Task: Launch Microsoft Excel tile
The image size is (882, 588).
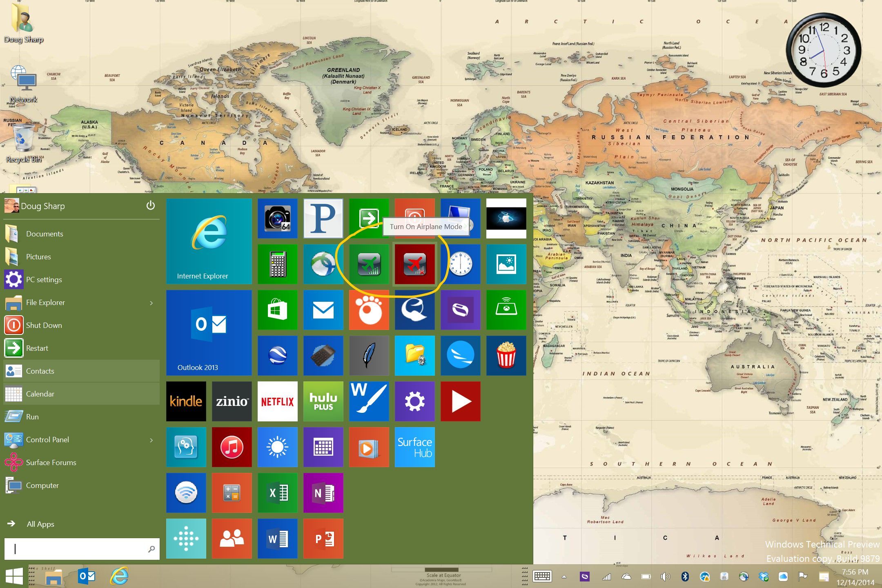Action: (277, 492)
